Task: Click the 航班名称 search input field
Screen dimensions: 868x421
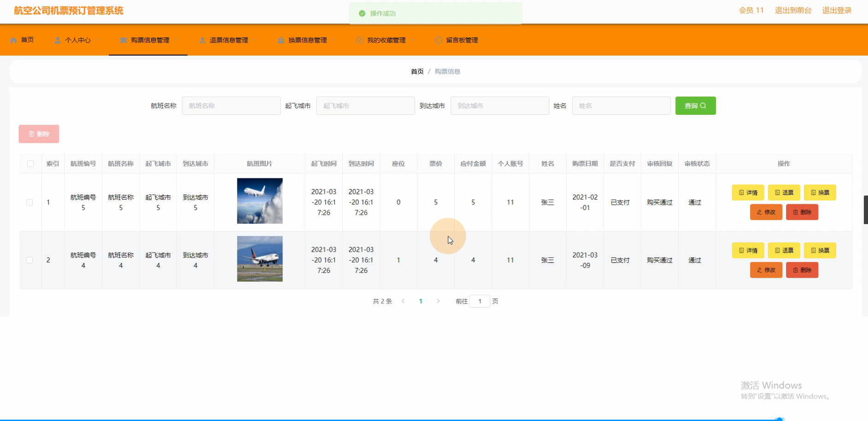Action: coord(231,106)
